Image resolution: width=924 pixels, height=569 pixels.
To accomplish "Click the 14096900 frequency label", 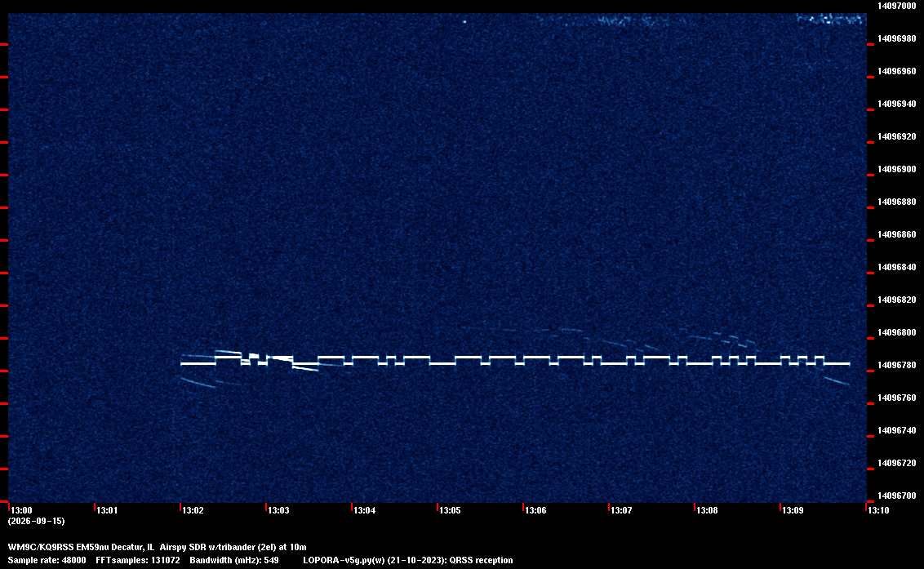I will tap(897, 169).
